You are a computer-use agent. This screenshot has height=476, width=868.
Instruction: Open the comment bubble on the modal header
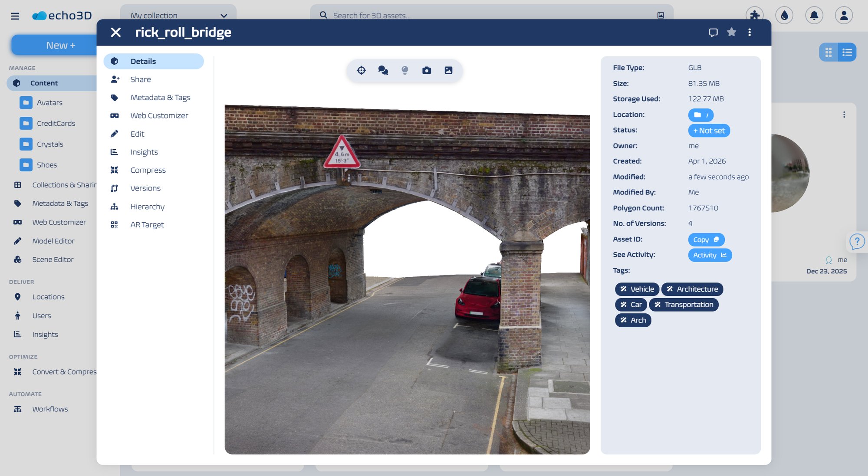coord(713,32)
